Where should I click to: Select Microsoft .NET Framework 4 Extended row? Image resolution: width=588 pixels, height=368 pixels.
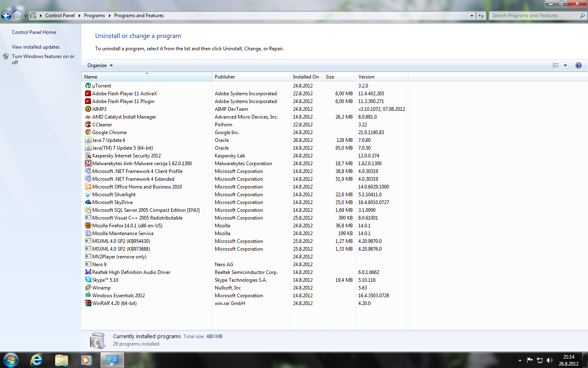click(245, 179)
